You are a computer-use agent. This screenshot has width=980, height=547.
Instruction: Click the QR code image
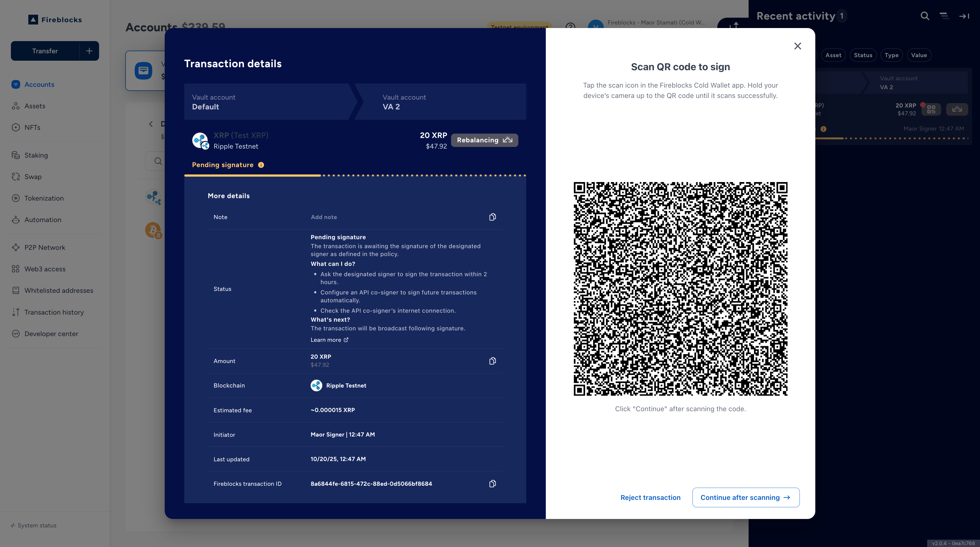click(x=680, y=289)
